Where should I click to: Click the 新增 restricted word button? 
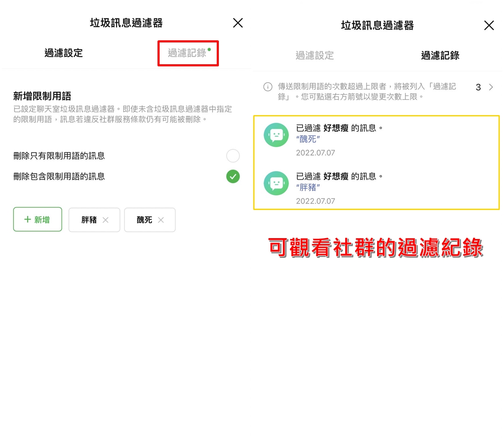tap(38, 219)
